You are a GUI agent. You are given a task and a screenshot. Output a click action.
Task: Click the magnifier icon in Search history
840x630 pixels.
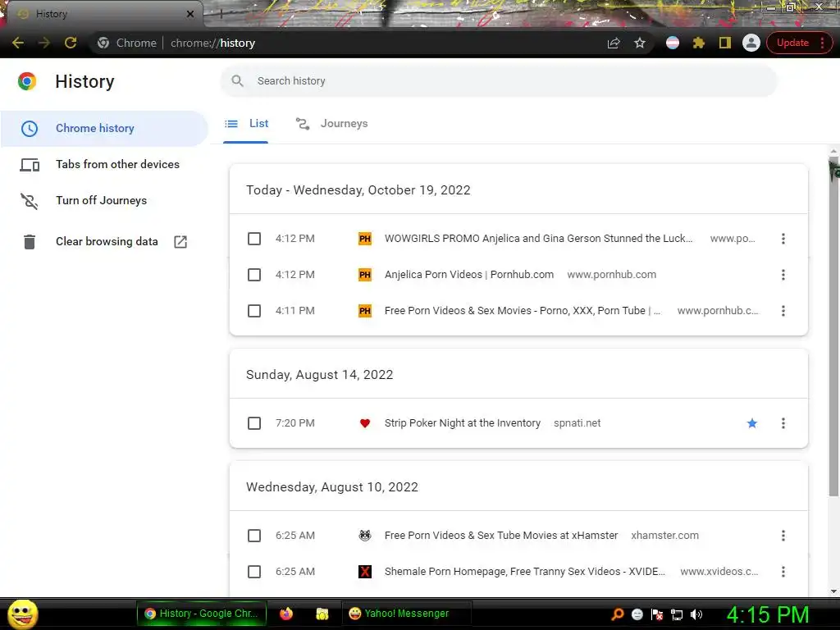[x=237, y=81]
